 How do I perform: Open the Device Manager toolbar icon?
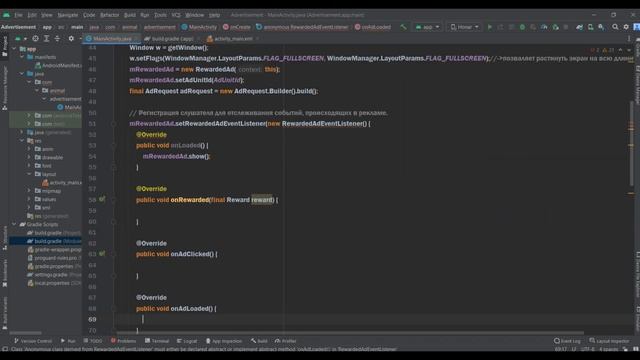coord(590,27)
